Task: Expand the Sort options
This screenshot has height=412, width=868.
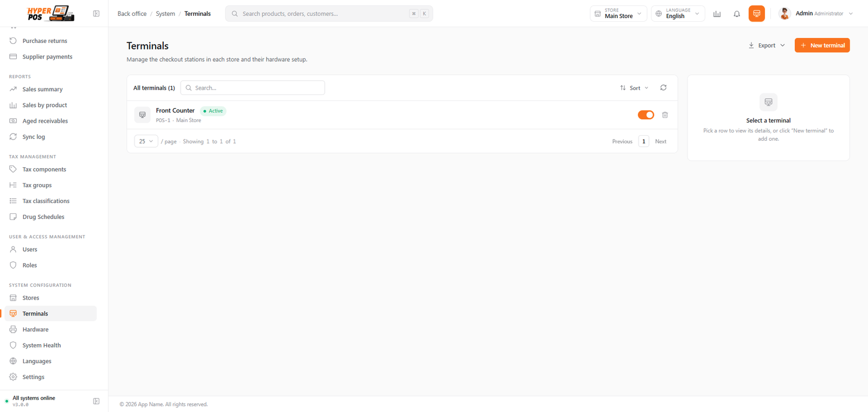Action: pyautogui.click(x=634, y=88)
